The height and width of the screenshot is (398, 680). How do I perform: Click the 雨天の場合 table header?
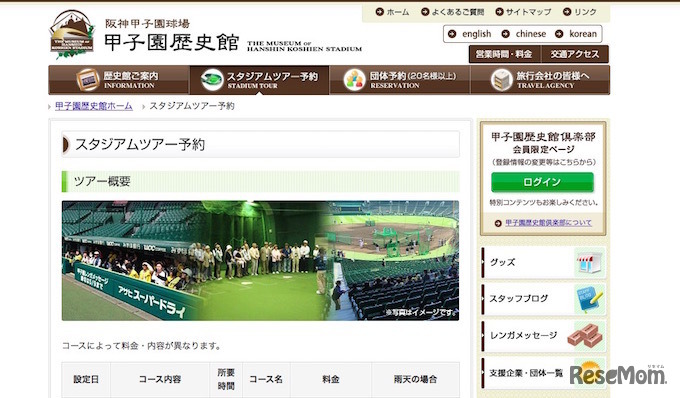415,379
